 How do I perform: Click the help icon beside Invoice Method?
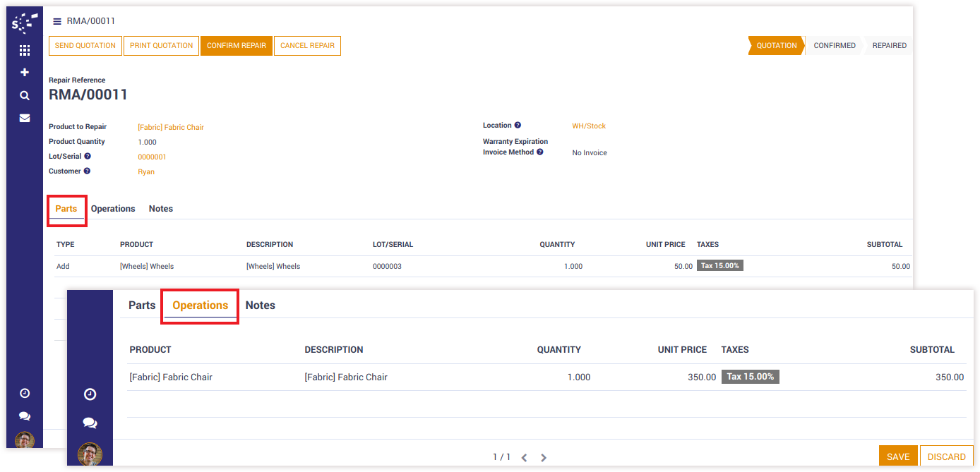coord(539,152)
